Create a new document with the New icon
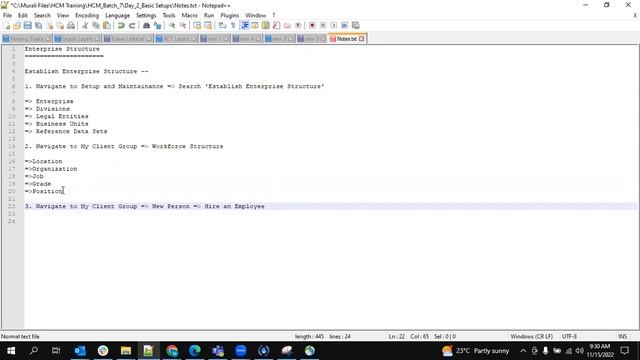This screenshot has width=640, height=360. (7, 25)
